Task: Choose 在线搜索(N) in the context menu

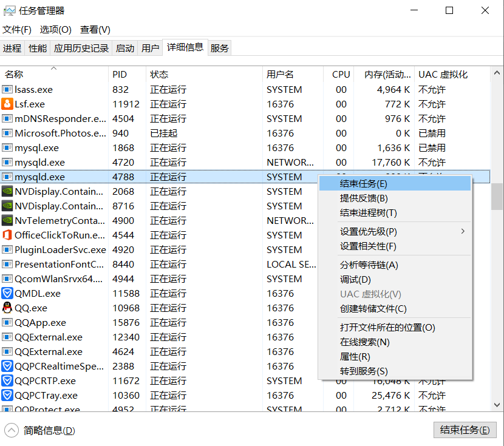Action: click(395, 342)
